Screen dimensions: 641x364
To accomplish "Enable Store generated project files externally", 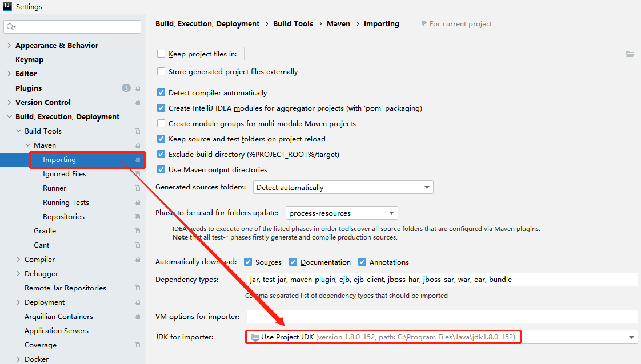I will pyautogui.click(x=161, y=71).
